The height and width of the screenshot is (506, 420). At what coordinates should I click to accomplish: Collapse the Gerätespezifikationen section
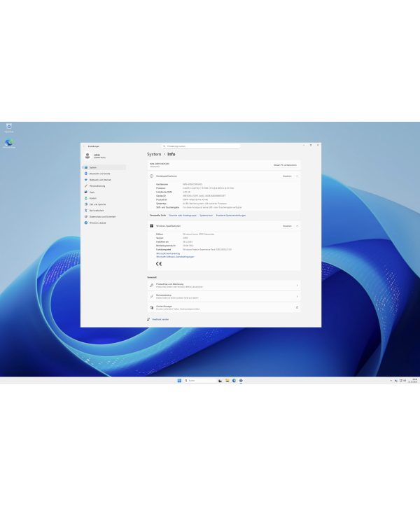[x=297, y=176]
